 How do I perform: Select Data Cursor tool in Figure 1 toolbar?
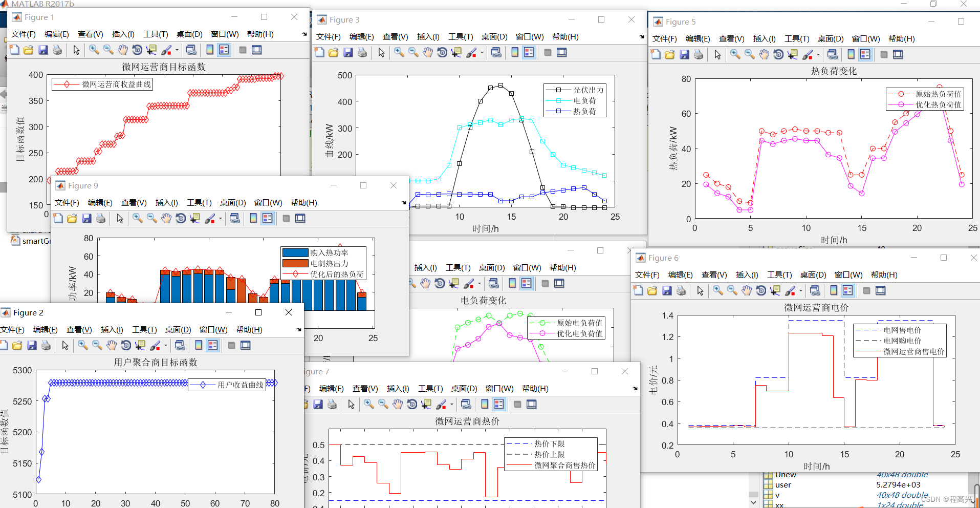(x=151, y=50)
